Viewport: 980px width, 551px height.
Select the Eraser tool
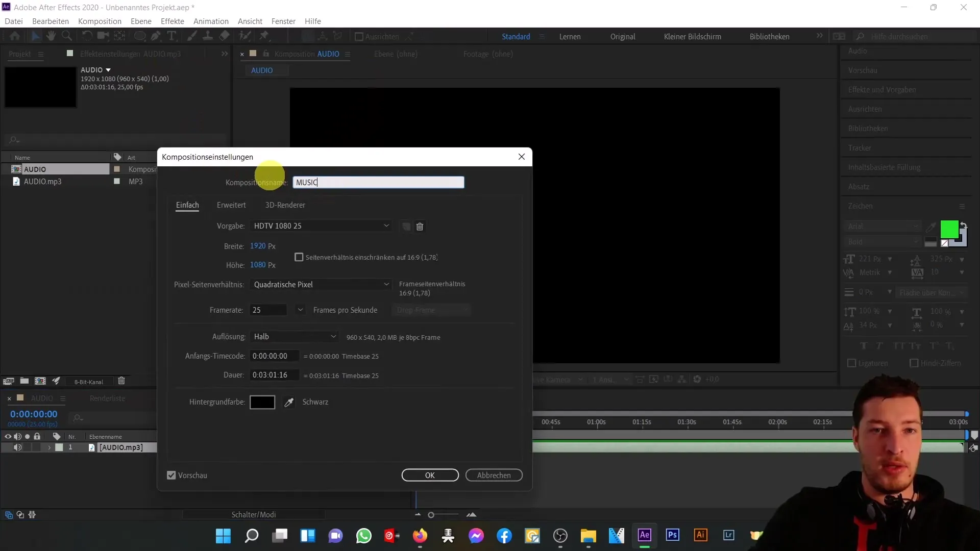[225, 36]
